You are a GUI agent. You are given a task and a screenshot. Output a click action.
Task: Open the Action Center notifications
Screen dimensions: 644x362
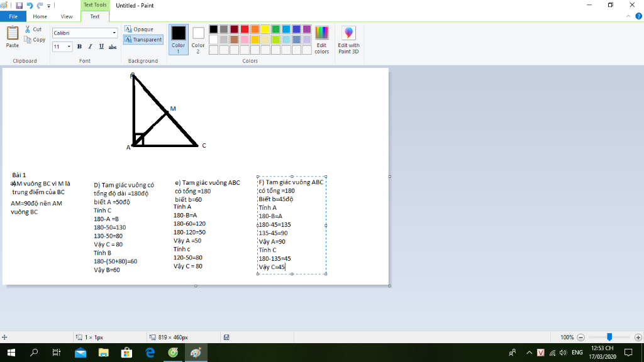[628, 353]
